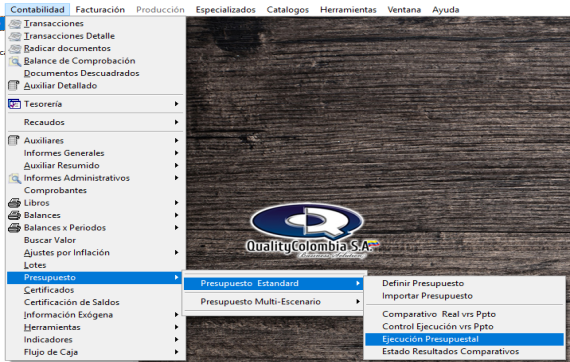Click the Tesorería icon
This screenshot has height=362, width=570.
tap(14, 104)
